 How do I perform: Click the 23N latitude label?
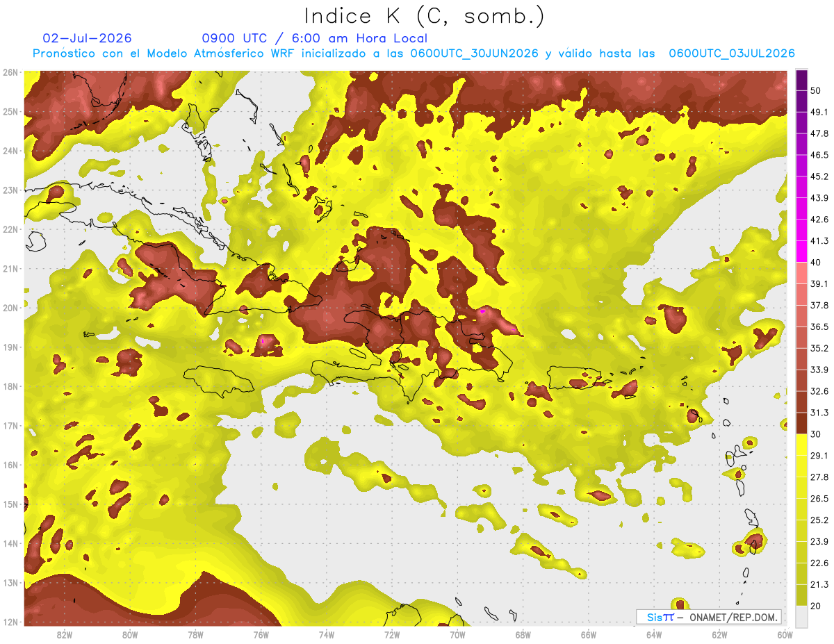coord(10,190)
